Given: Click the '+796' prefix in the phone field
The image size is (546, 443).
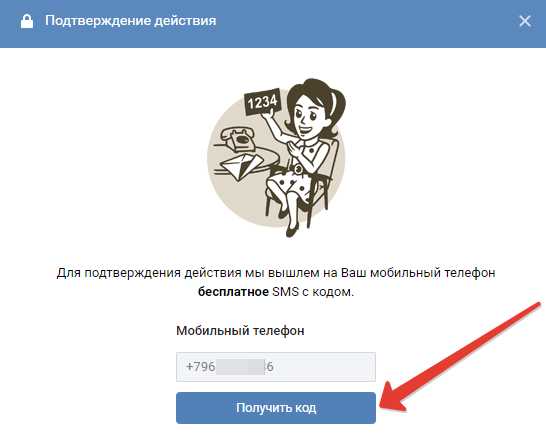Looking at the screenshot, I should pos(200,367).
